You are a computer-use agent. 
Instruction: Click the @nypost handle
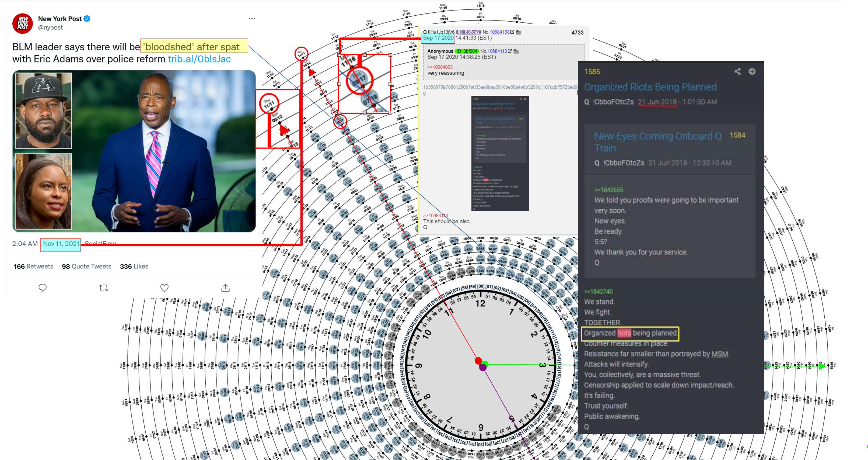pos(50,27)
